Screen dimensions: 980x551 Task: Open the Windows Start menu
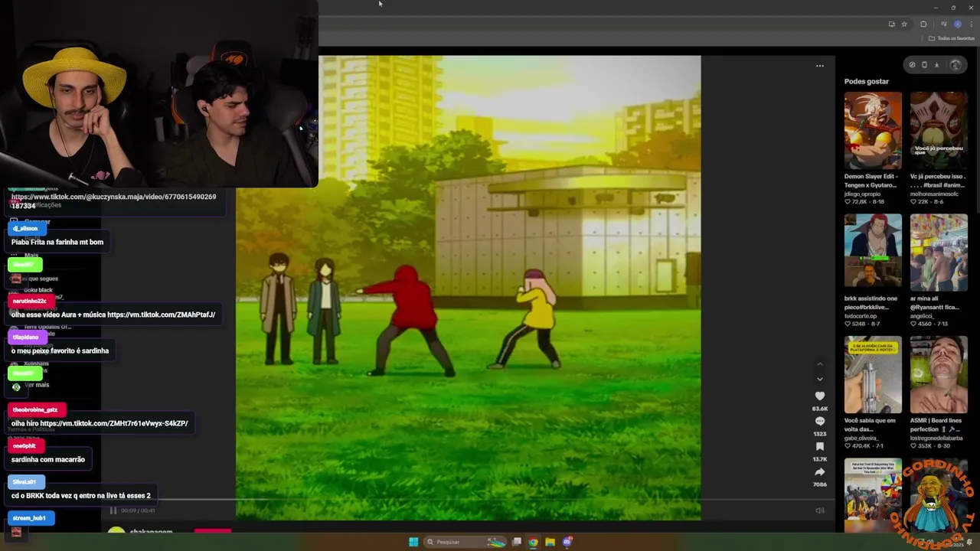click(413, 542)
